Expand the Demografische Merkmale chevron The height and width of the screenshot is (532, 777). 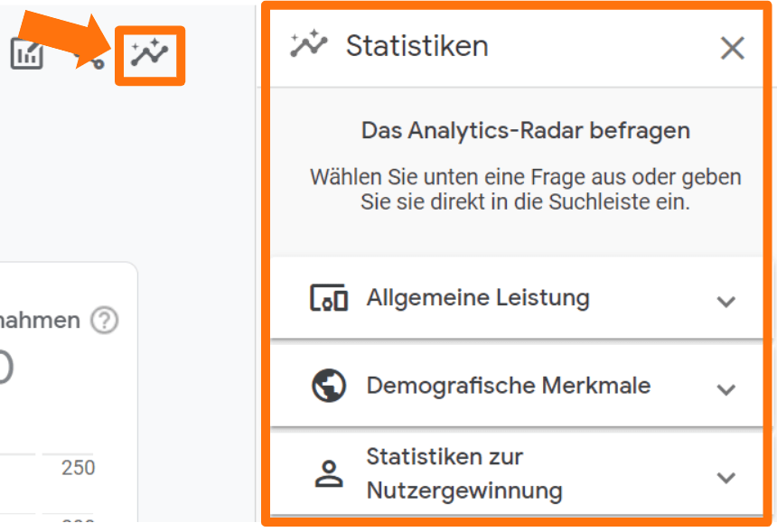[x=727, y=387]
